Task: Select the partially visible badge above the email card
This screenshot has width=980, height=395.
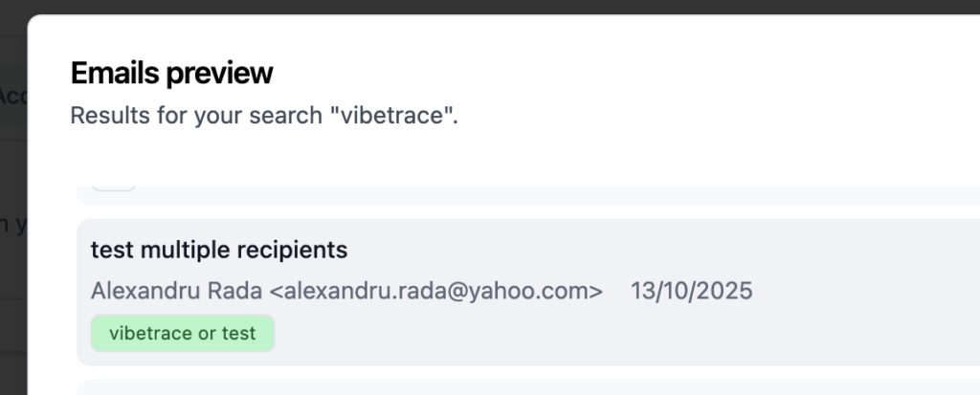Action: [115, 185]
